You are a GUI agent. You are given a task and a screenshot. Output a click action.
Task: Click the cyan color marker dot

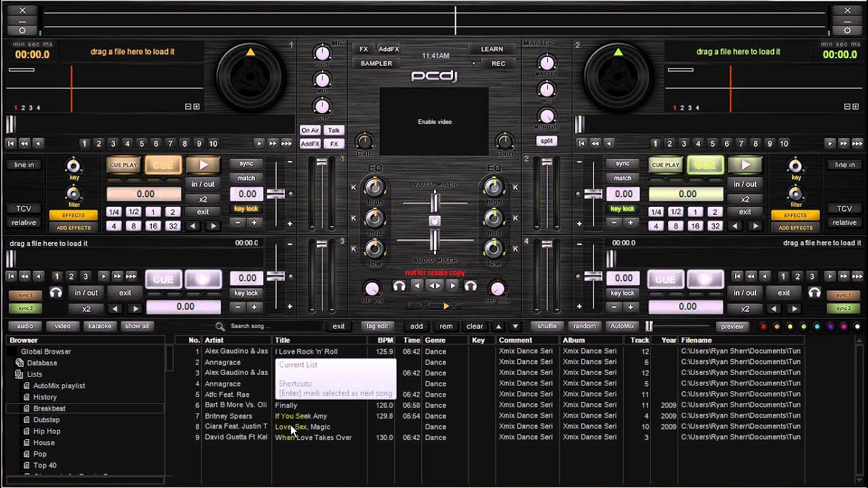click(x=816, y=327)
